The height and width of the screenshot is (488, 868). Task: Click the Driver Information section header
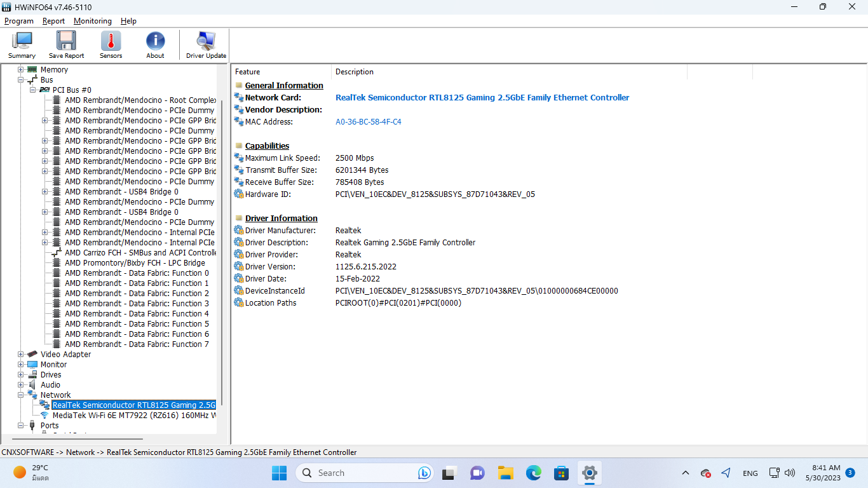(x=281, y=219)
